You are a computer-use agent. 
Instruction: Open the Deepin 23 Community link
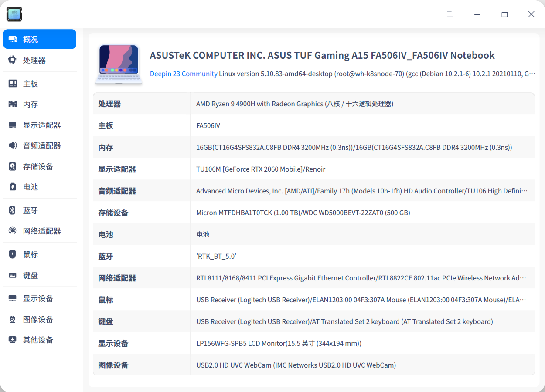(x=184, y=74)
